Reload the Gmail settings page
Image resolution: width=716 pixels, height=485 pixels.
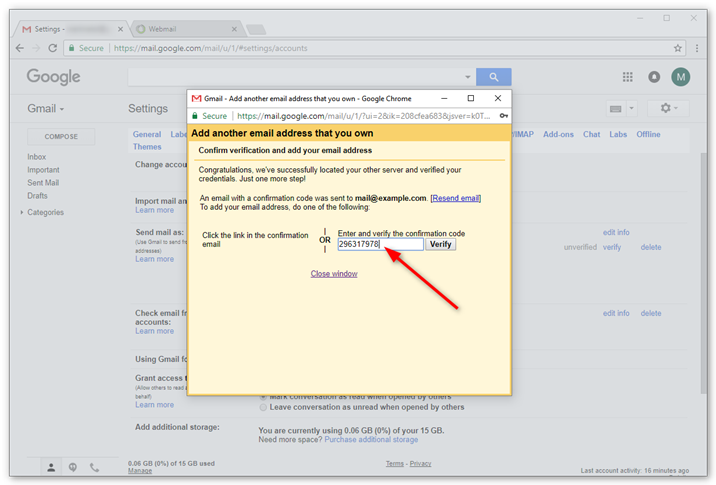[x=52, y=47]
